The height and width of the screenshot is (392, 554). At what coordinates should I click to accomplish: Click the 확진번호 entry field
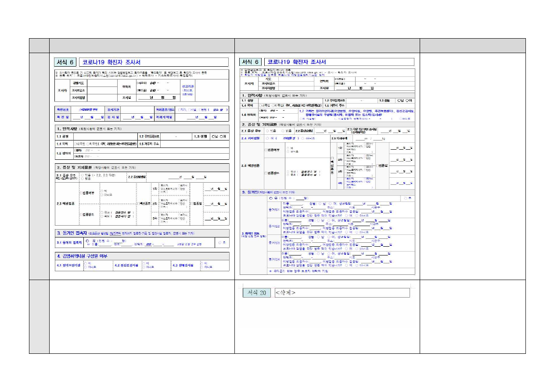click(x=88, y=109)
